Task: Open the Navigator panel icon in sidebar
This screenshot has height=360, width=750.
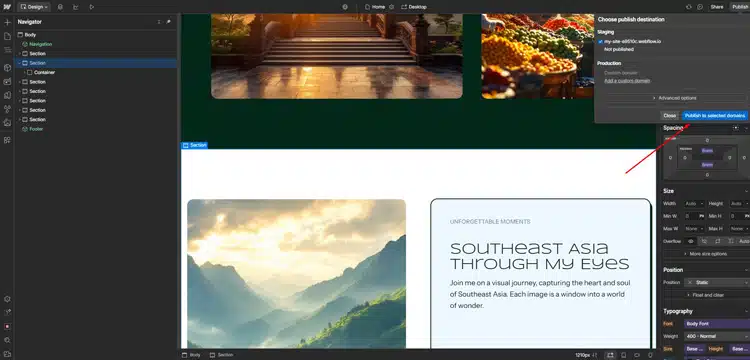Action: [7, 50]
